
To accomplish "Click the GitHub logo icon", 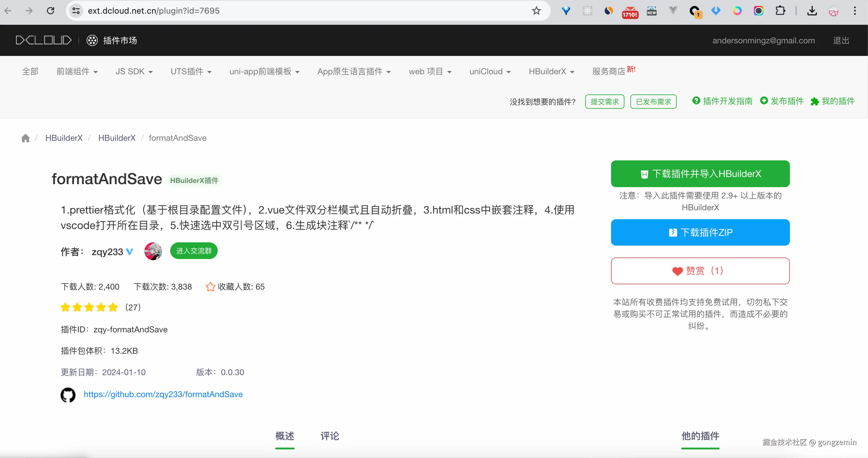I will [x=68, y=395].
